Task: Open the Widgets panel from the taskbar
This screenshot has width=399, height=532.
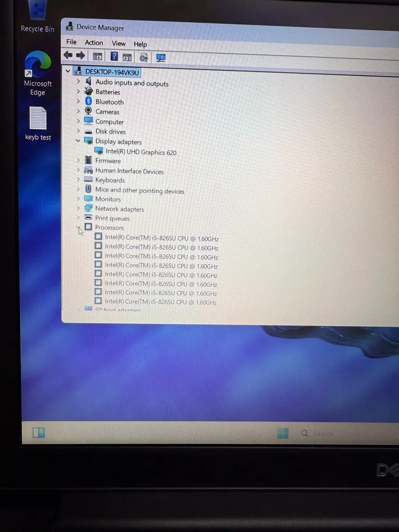Action: coord(39,432)
